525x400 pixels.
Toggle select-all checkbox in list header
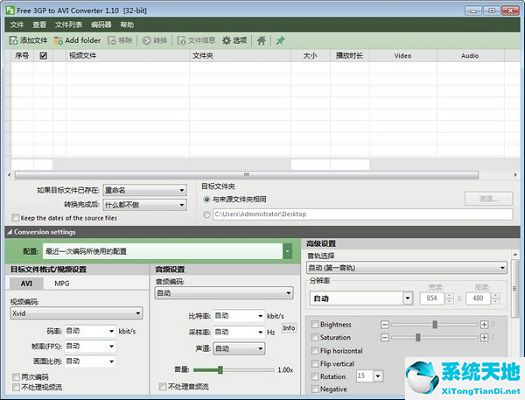[x=43, y=56]
